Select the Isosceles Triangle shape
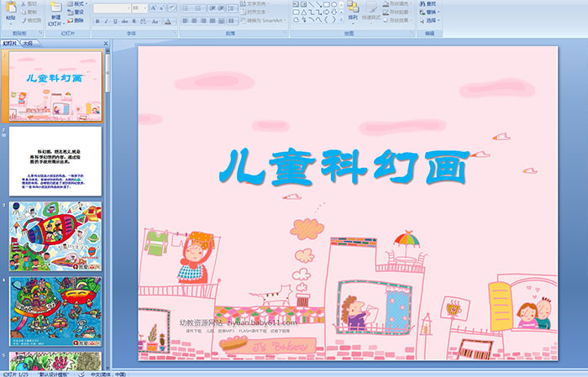The image size is (588, 377). pos(304,13)
